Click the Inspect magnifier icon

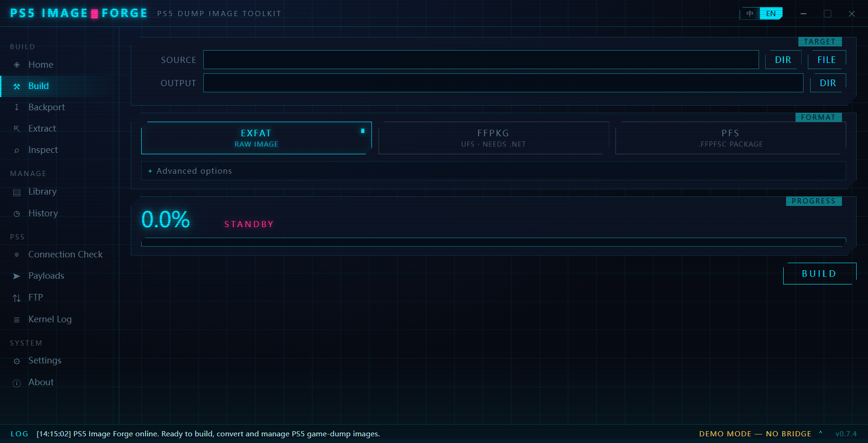pos(17,151)
